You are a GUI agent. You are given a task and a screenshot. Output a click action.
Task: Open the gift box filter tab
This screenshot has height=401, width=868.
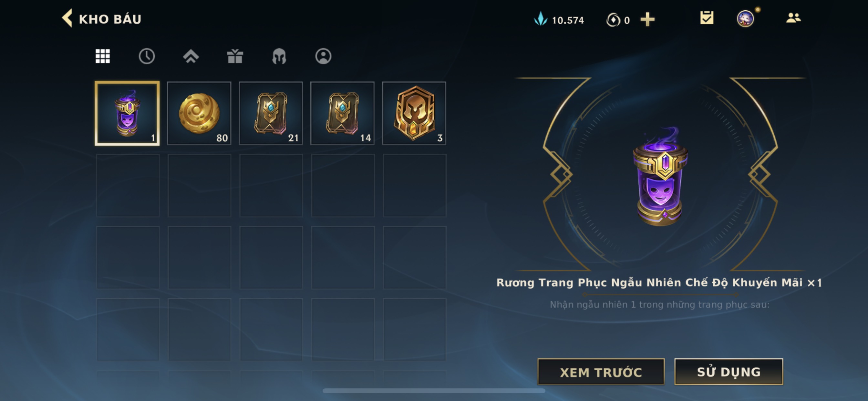coord(235,56)
